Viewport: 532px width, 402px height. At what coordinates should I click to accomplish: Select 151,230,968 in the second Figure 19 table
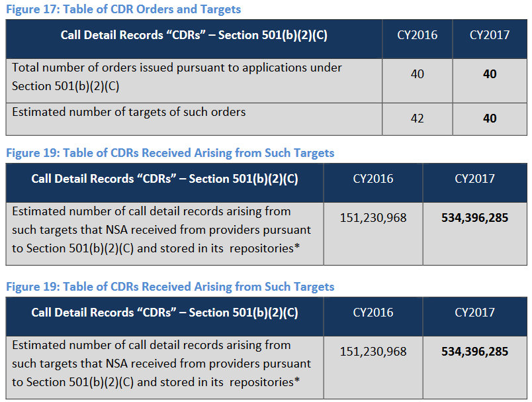tap(373, 351)
